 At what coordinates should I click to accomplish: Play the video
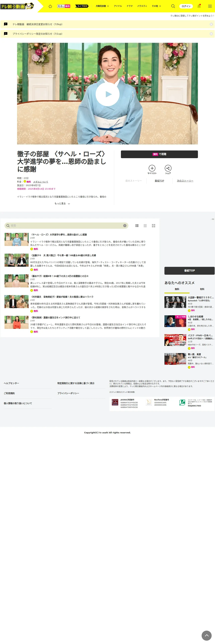pyautogui.click(x=107, y=94)
